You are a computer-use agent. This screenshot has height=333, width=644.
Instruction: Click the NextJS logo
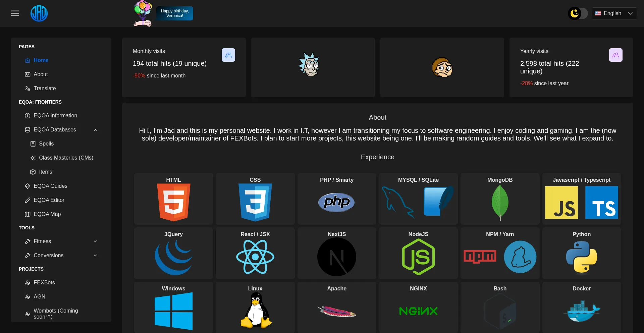coord(337,257)
